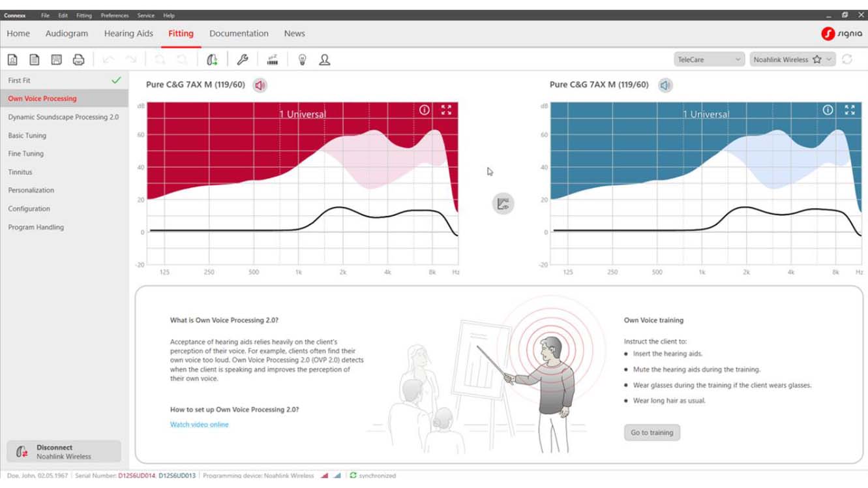Viewport: 868px width, 488px height.
Task: Switch to the Audiogram tab
Action: (x=67, y=33)
